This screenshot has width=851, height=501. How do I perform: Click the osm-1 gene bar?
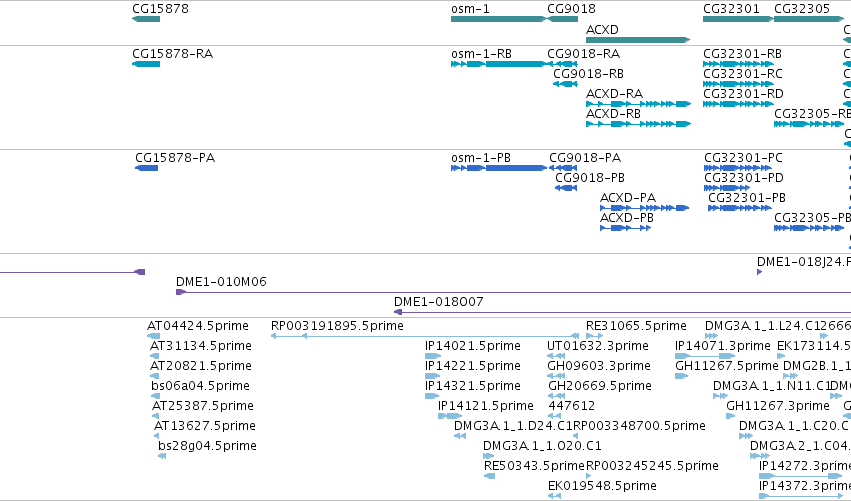[499, 19]
